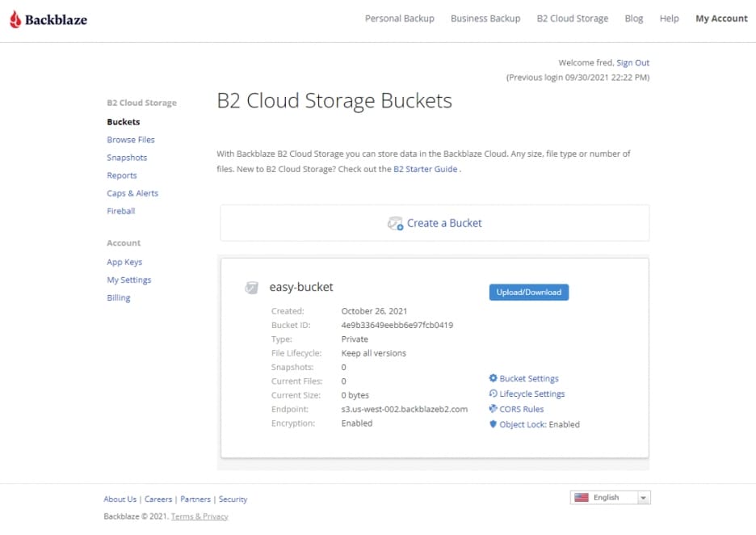Click the Sign Out link

[632, 62]
